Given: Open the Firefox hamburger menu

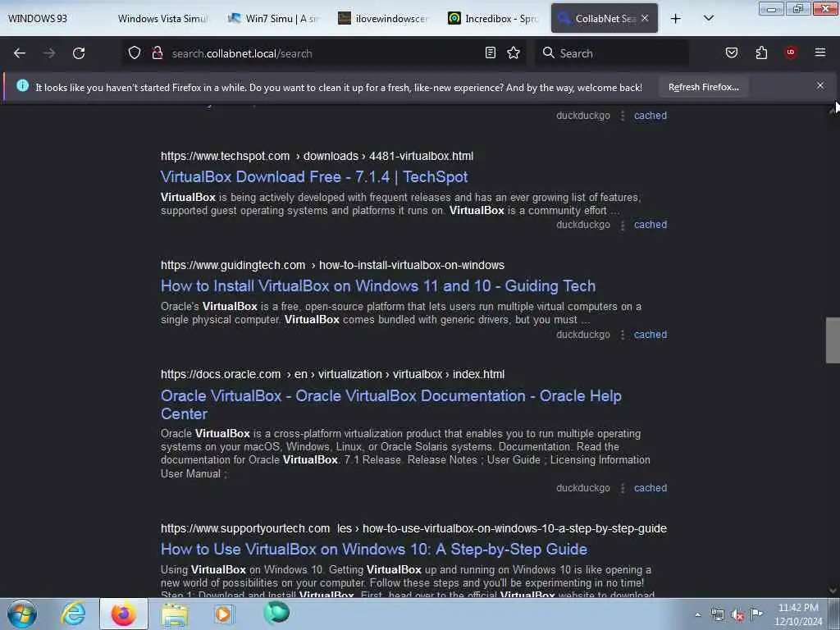Looking at the screenshot, I should [x=819, y=52].
